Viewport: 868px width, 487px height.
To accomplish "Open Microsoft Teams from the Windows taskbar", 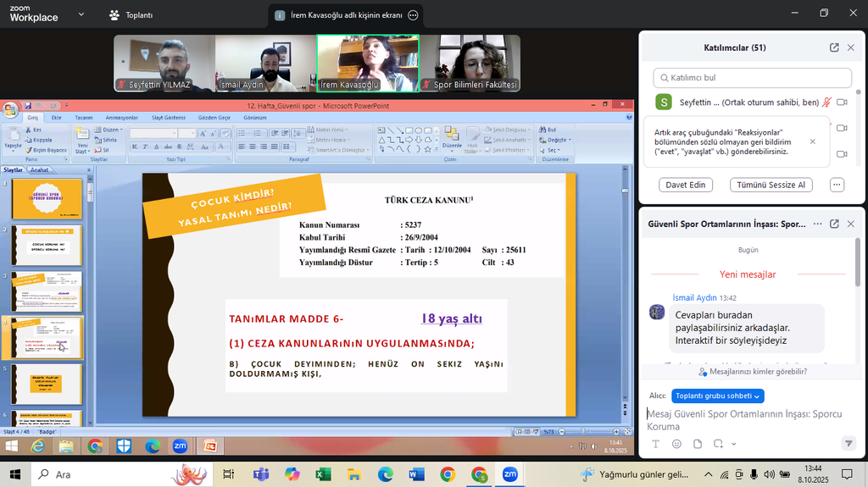I will [261, 474].
